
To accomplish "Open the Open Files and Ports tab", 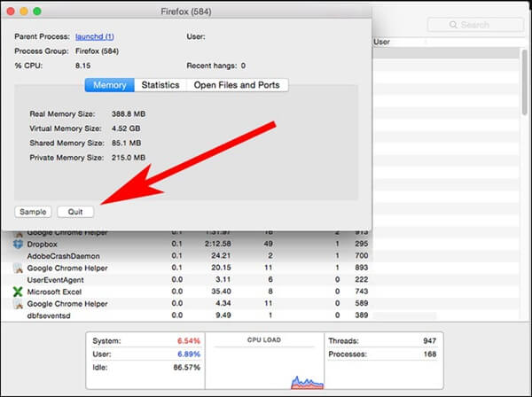I will (x=237, y=85).
